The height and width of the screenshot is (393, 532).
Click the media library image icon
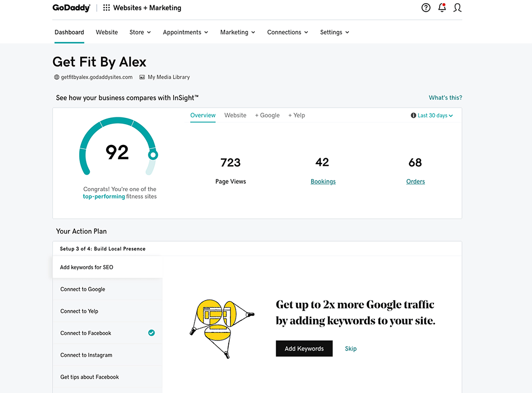pyautogui.click(x=142, y=77)
